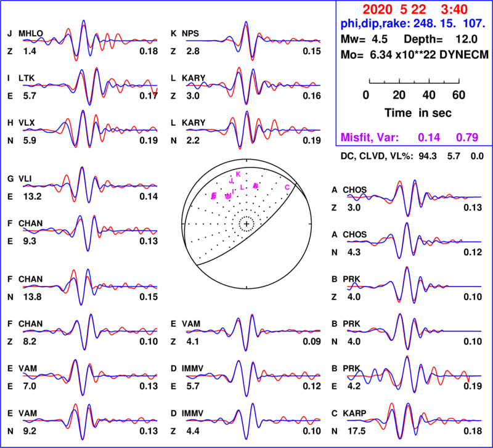Click the value 2.8 under NPS
Screen dimensions: 493x448
193,51
